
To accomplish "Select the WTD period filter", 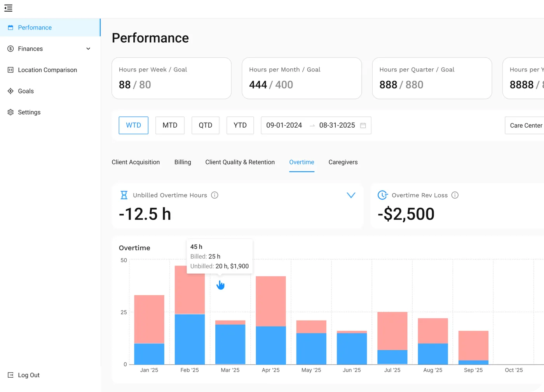I will click(x=134, y=125).
